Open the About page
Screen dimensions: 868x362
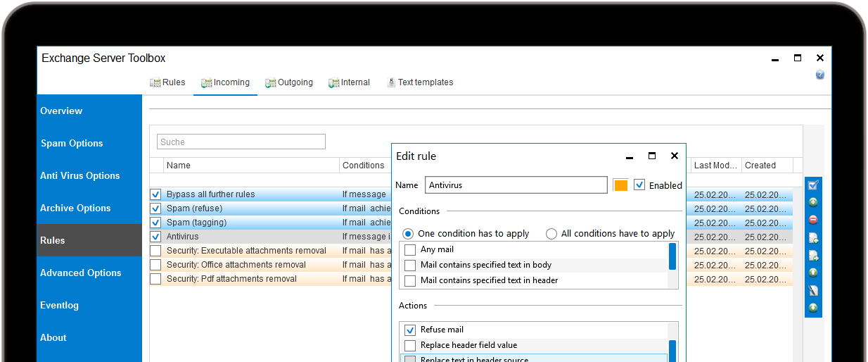point(89,337)
